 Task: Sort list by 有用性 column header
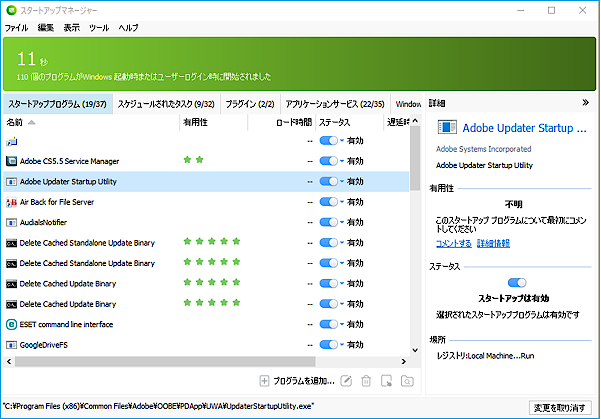[213, 122]
